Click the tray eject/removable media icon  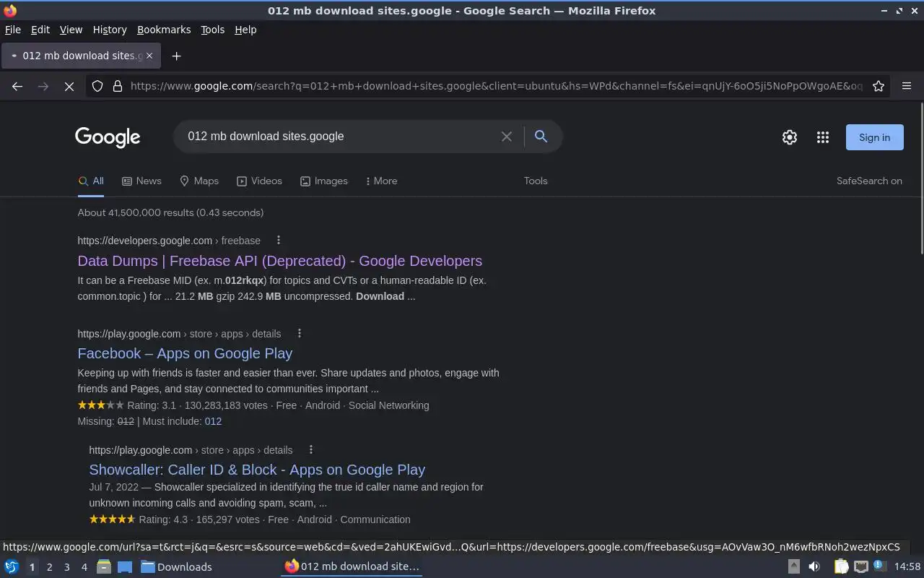pos(793,566)
